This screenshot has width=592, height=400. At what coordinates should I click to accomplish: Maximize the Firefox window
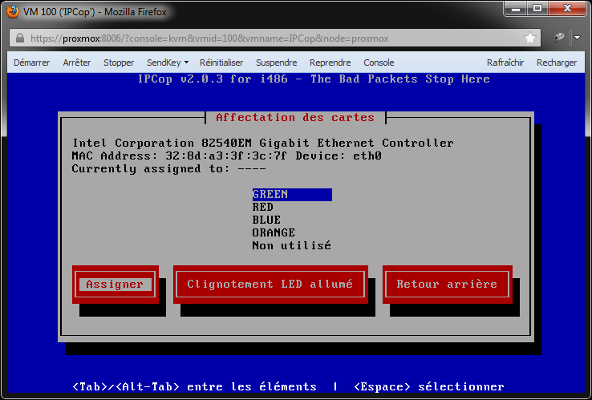(538, 9)
